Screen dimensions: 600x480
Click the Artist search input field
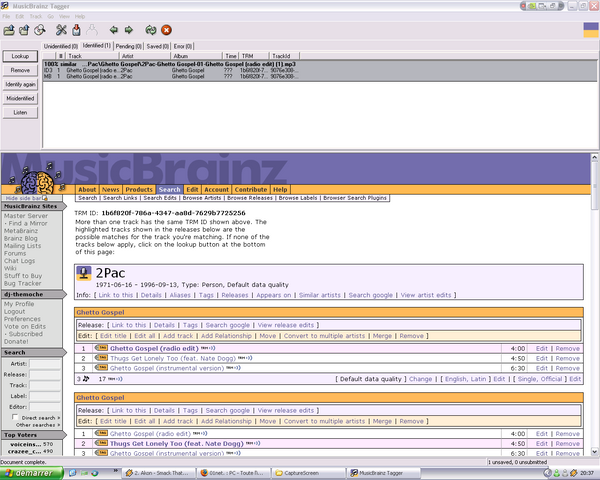pos(45,364)
